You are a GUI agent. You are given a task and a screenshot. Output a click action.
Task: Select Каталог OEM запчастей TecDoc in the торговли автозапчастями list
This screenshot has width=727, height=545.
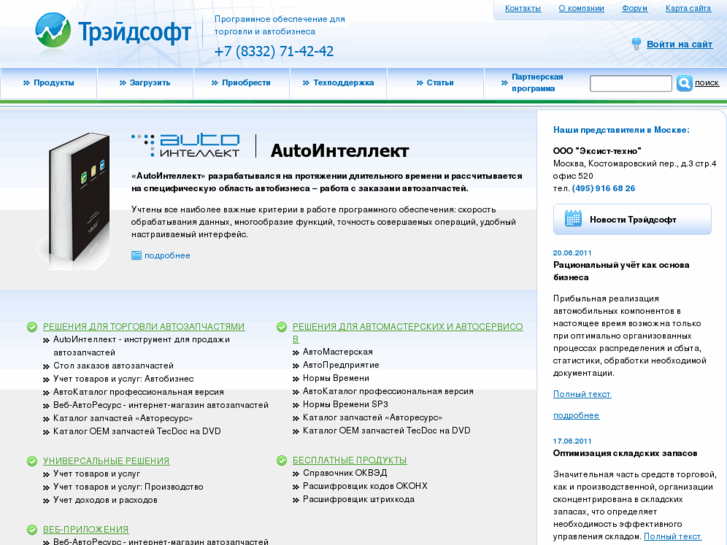pyautogui.click(x=137, y=431)
